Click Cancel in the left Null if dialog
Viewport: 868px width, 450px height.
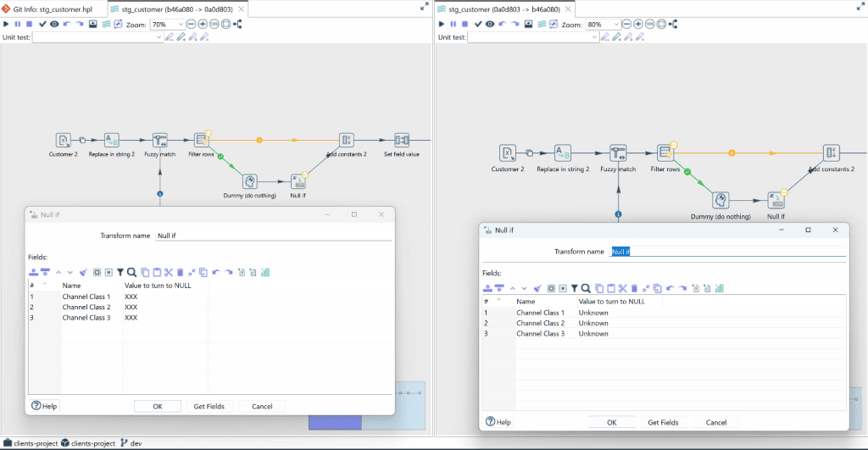(262, 406)
